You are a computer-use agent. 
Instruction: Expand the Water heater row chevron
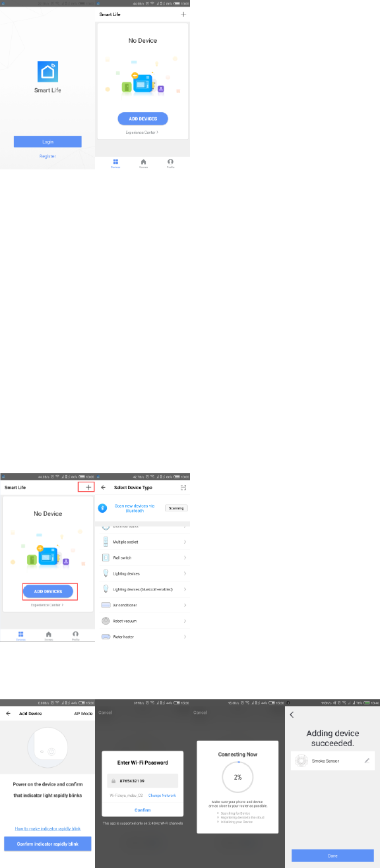[185, 637]
